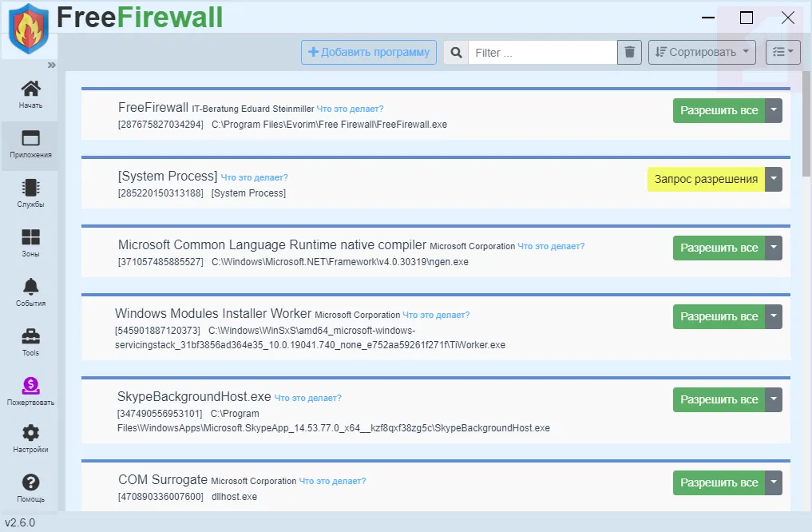This screenshot has width=812, height=532.
Task: Select the FreeFirewall application title
Action: point(153,107)
